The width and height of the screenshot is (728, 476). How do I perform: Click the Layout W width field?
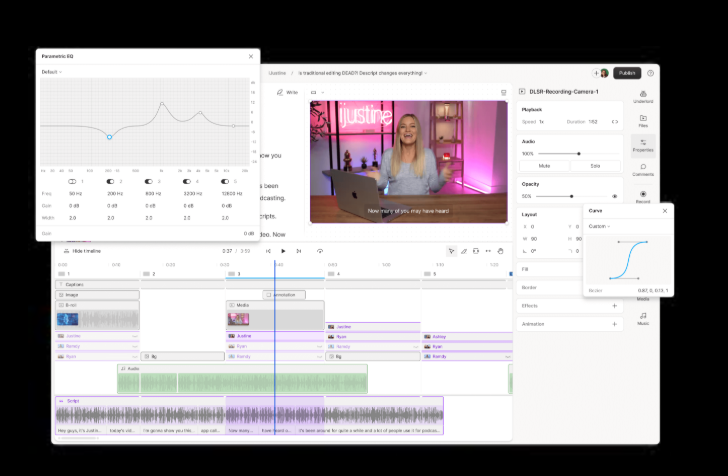click(534, 239)
